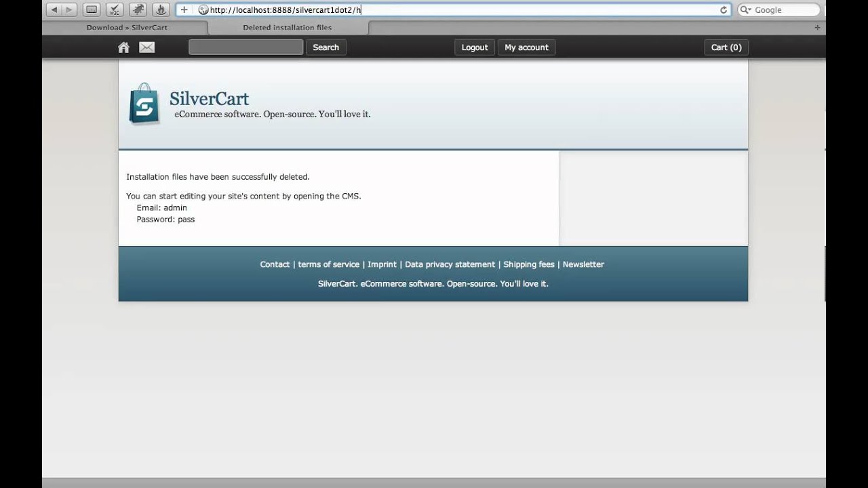Open the Google search magnifier dropdown
This screenshot has width=868, height=488.
point(747,9)
